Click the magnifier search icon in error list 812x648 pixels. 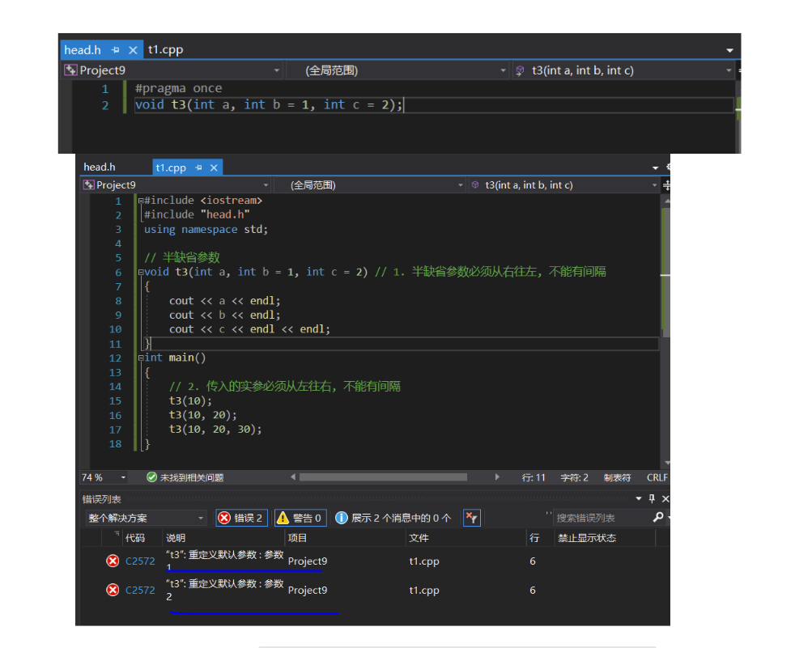tap(658, 517)
